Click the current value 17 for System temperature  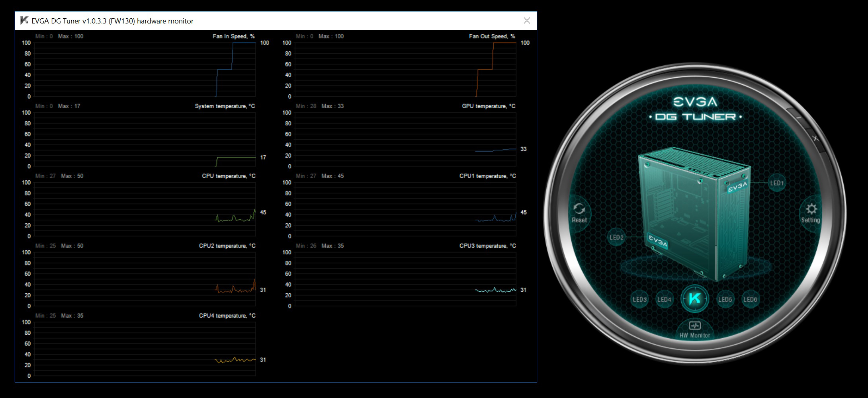click(263, 158)
